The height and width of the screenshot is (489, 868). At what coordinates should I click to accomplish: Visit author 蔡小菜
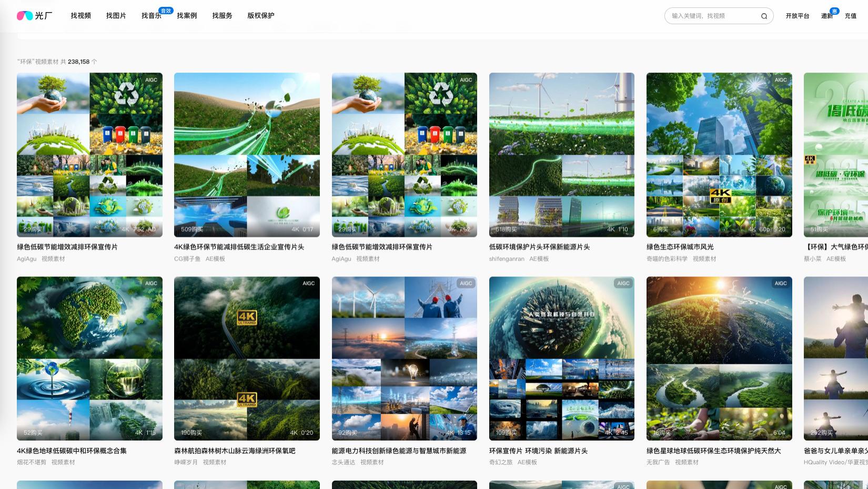(x=812, y=259)
